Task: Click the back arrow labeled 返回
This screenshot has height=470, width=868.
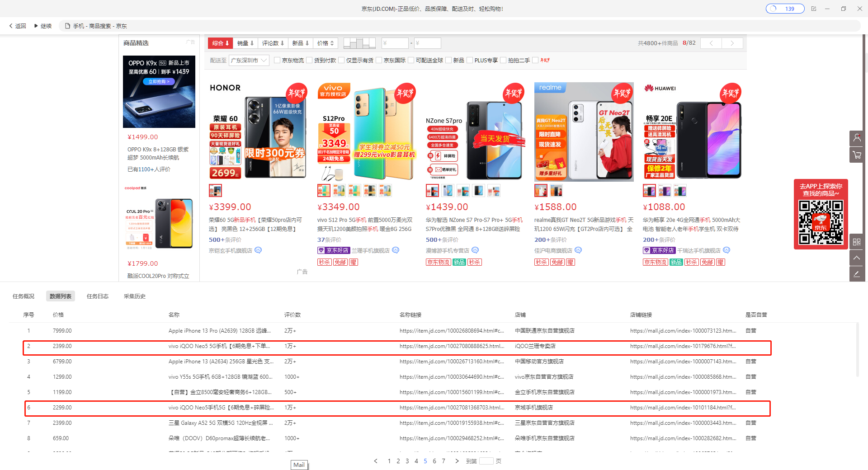Action: (18, 26)
